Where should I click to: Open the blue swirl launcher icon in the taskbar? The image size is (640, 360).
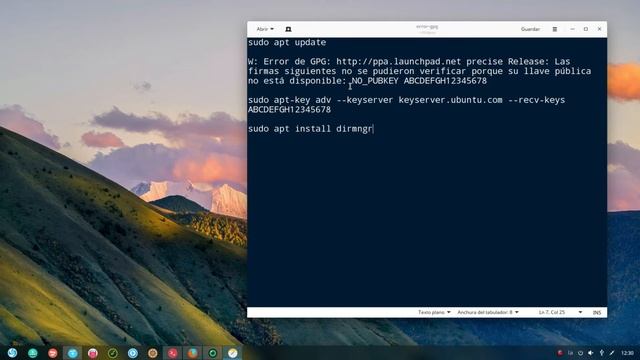12,353
